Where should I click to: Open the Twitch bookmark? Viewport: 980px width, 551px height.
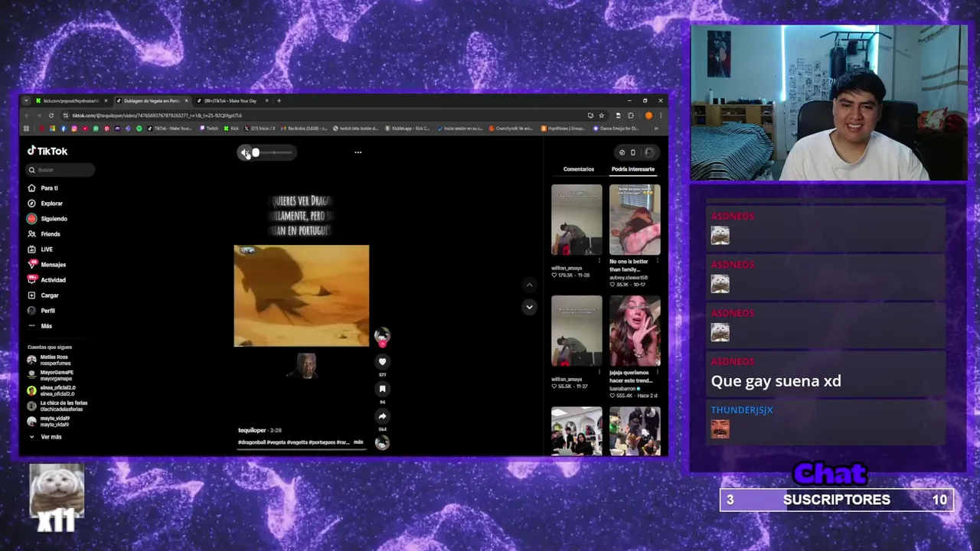(209, 129)
